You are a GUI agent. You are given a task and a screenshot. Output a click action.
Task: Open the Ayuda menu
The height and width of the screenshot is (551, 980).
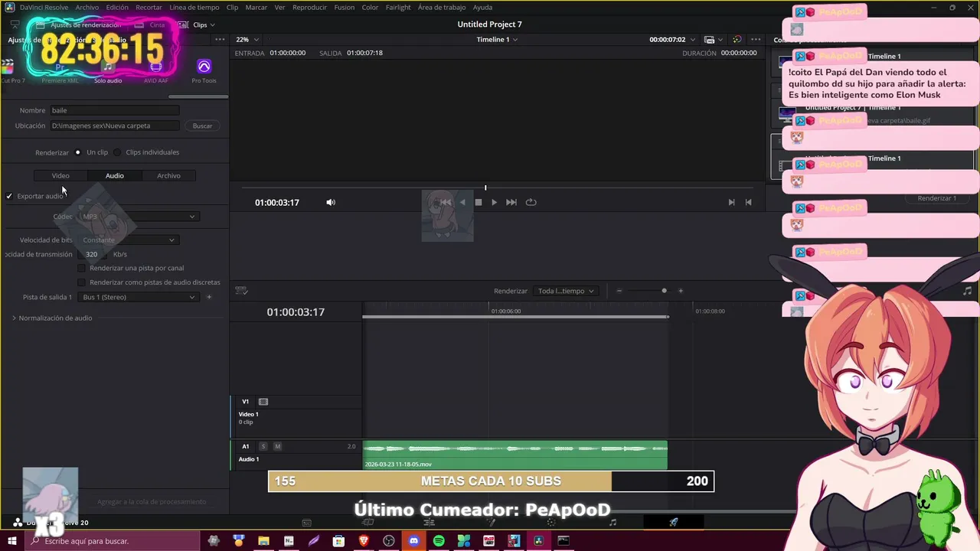click(x=482, y=7)
